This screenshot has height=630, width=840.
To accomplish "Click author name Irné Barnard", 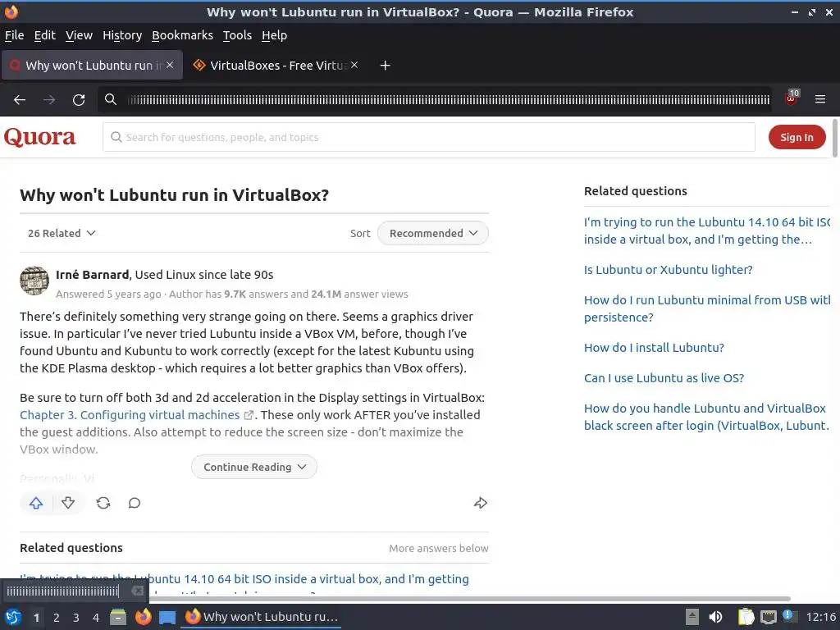I will point(92,275).
